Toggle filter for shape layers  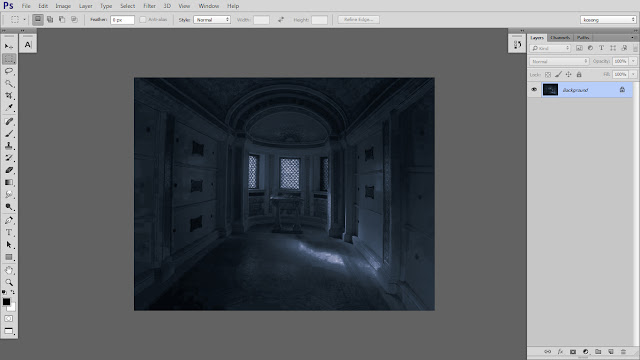pos(613,48)
